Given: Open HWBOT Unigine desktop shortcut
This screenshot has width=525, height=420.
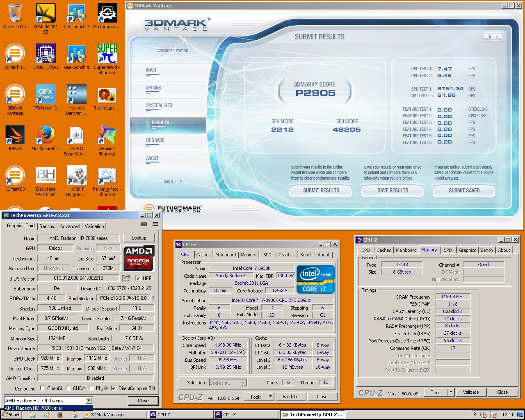Looking at the screenshot, I should [76, 181].
